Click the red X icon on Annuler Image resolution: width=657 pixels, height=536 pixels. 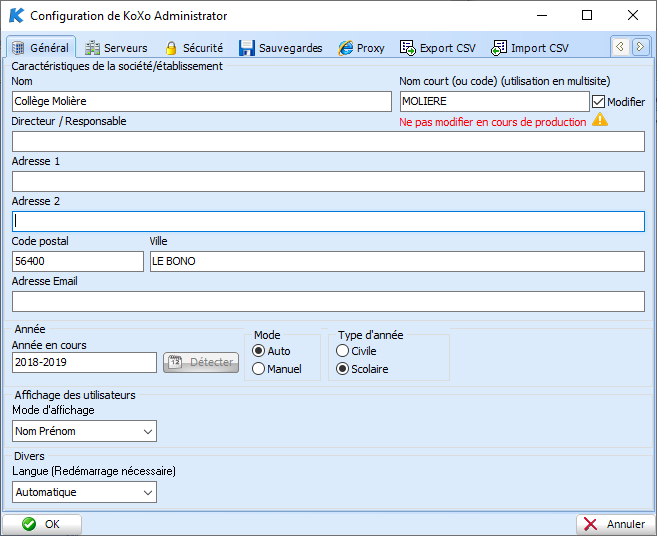point(590,524)
